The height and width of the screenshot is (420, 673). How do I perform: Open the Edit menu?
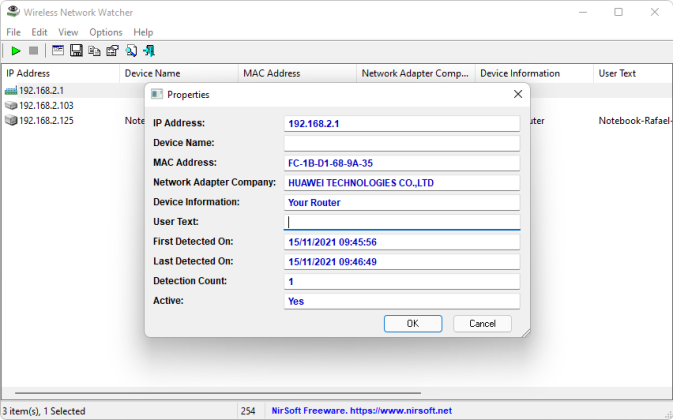[x=39, y=32]
